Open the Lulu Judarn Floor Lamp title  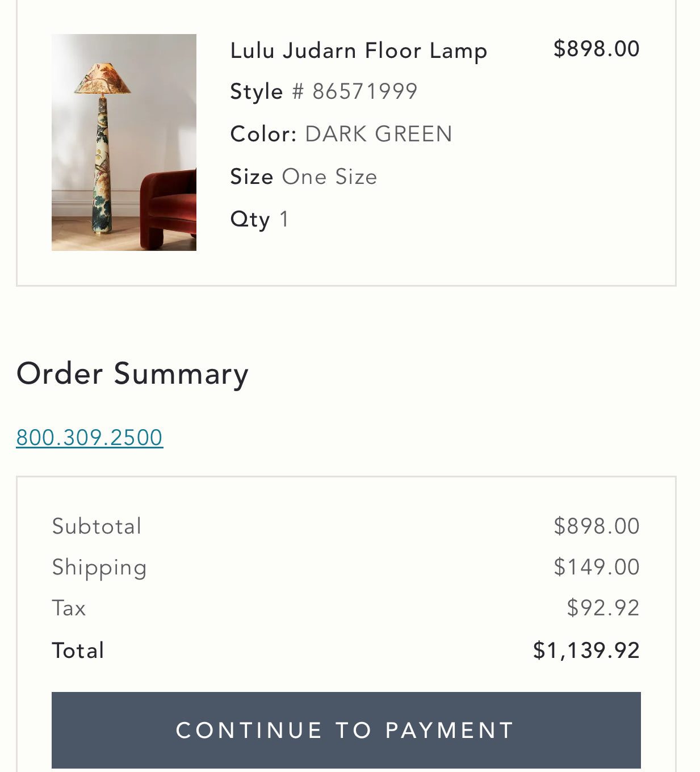[359, 51]
